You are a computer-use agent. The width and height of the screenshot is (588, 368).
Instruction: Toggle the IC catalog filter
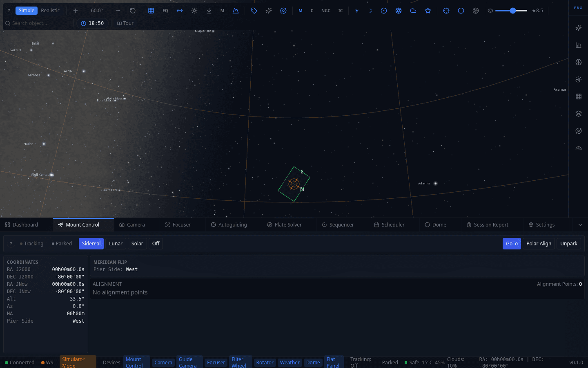click(x=341, y=11)
